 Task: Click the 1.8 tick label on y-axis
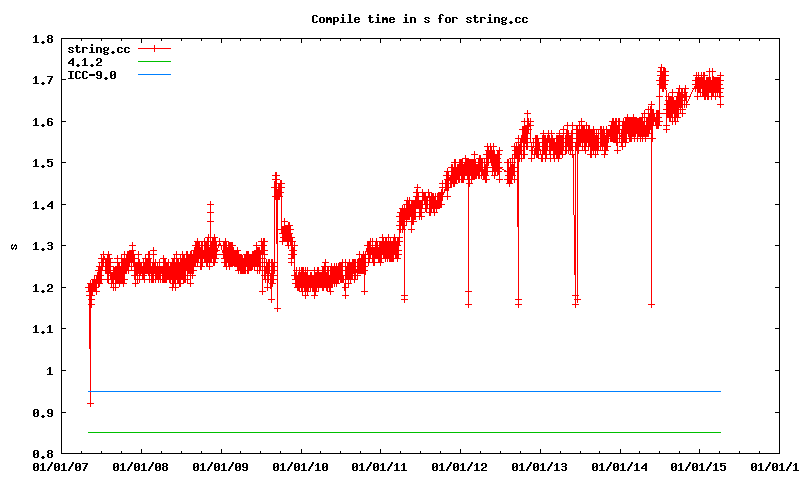pos(43,39)
